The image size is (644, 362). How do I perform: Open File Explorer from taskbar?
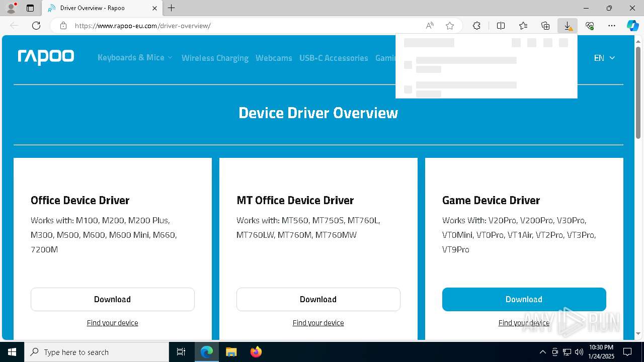[x=231, y=352]
